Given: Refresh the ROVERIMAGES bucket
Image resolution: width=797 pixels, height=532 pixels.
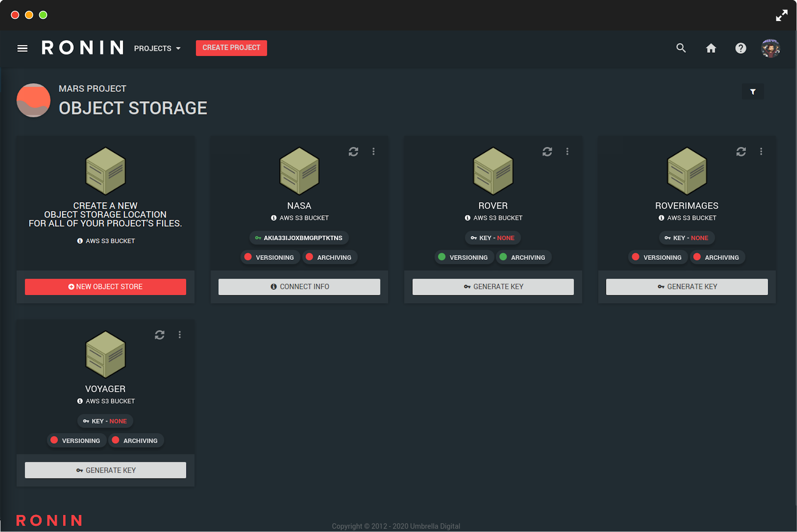Looking at the screenshot, I should coord(741,151).
